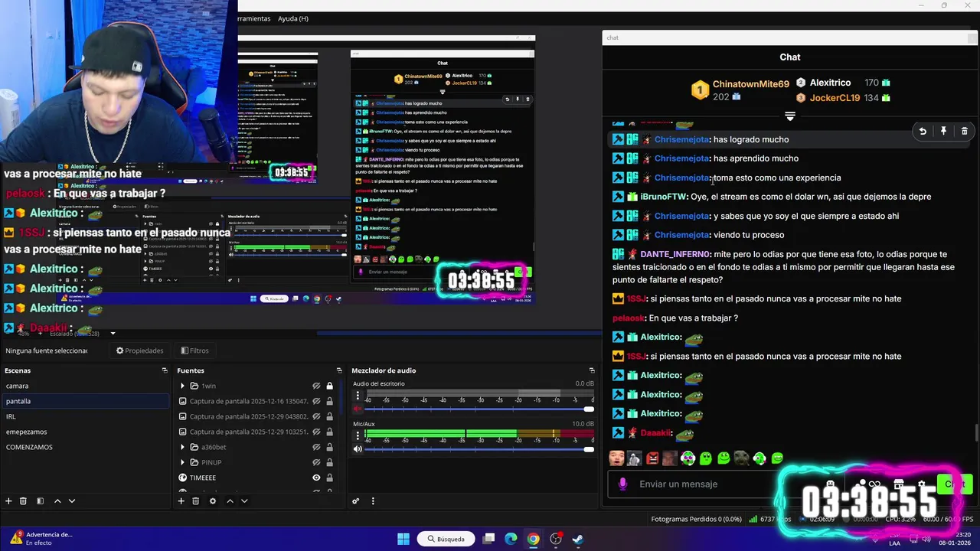
Task: Open Mic/Aux options dots
Action: pos(357,435)
